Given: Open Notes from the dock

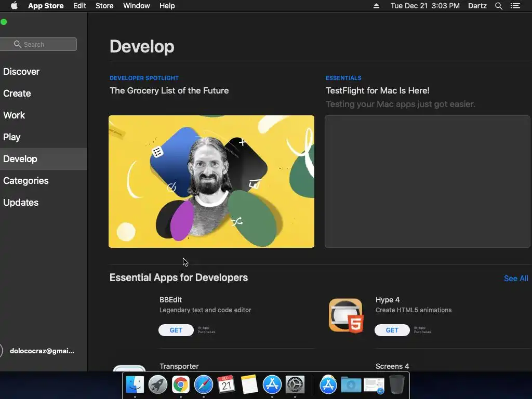Looking at the screenshot, I should (249, 385).
